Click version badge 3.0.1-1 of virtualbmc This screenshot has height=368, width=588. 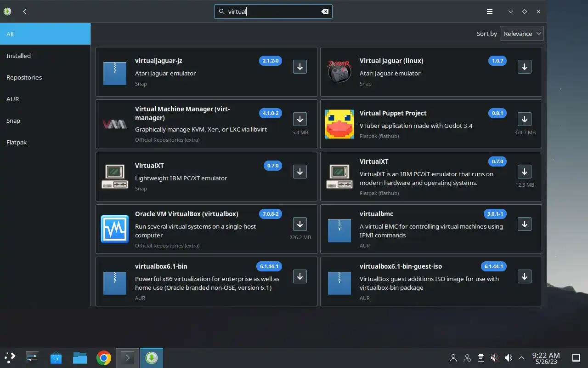(495, 214)
